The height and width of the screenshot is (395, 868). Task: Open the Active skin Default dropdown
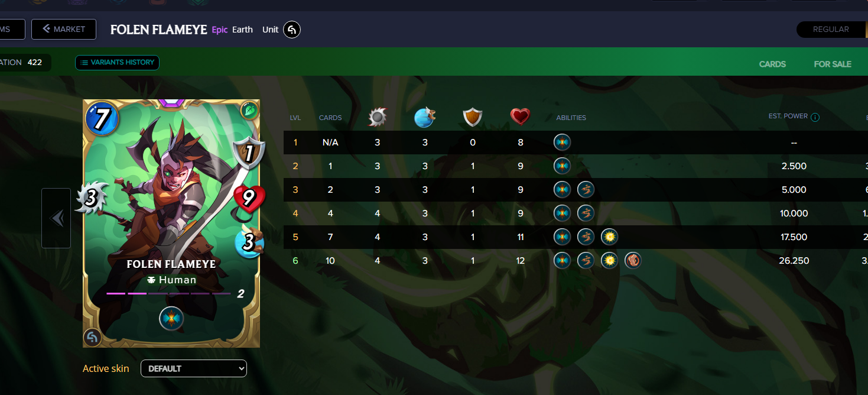(x=194, y=368)
